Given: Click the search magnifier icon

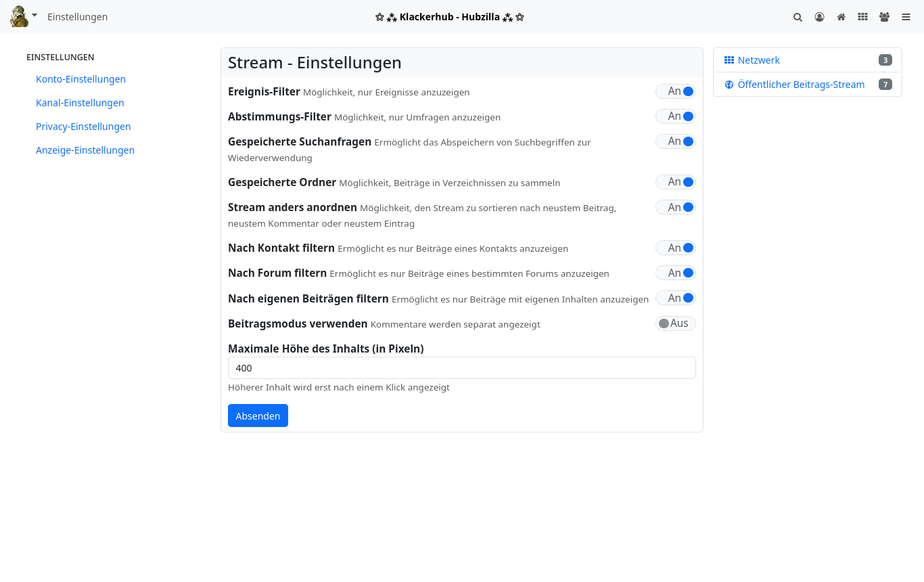Looking at the screenshot, I should click(798, 17).
